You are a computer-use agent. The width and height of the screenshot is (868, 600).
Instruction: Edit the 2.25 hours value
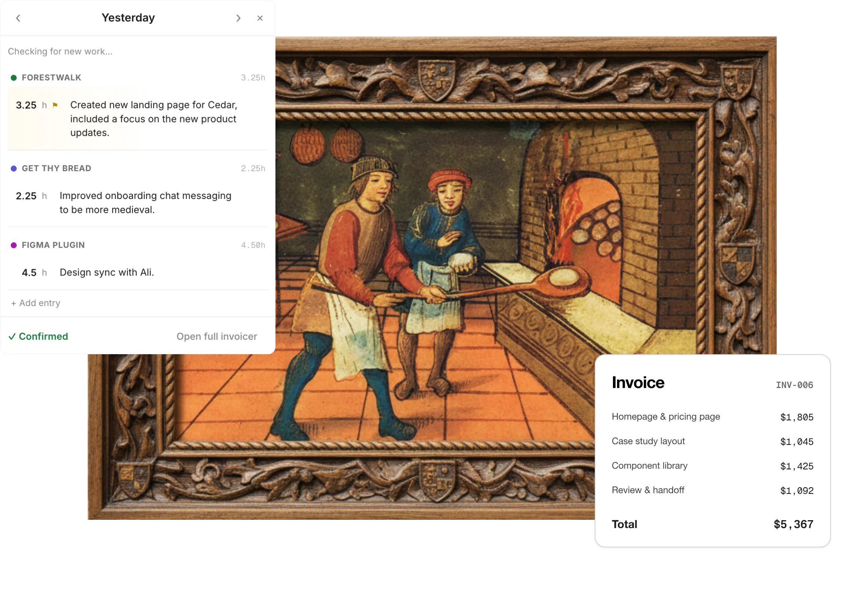pos(26,196)
